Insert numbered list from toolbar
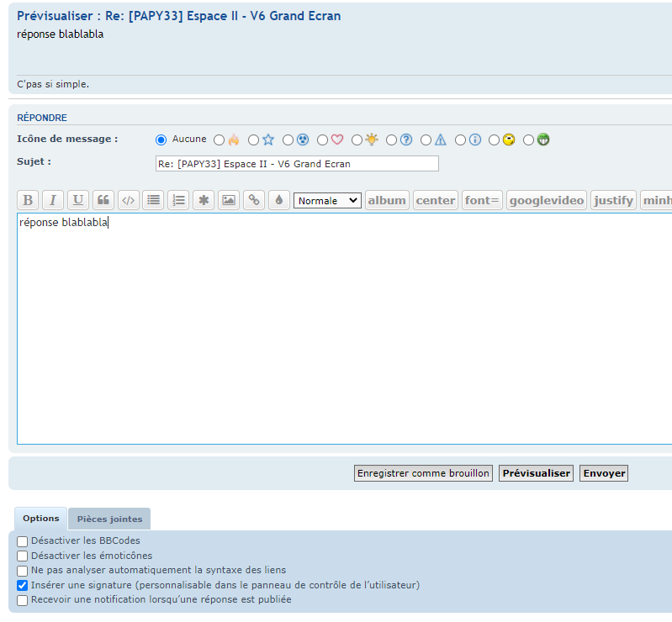The width and height of the screenshot is (672, 622). [x=178, y=200]
